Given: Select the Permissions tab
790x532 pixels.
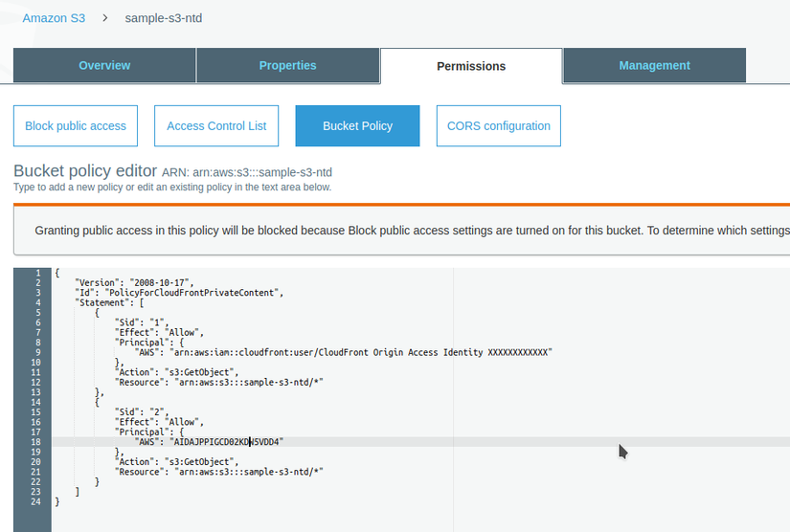Looking at the screenshot, I should coord(471,66).
